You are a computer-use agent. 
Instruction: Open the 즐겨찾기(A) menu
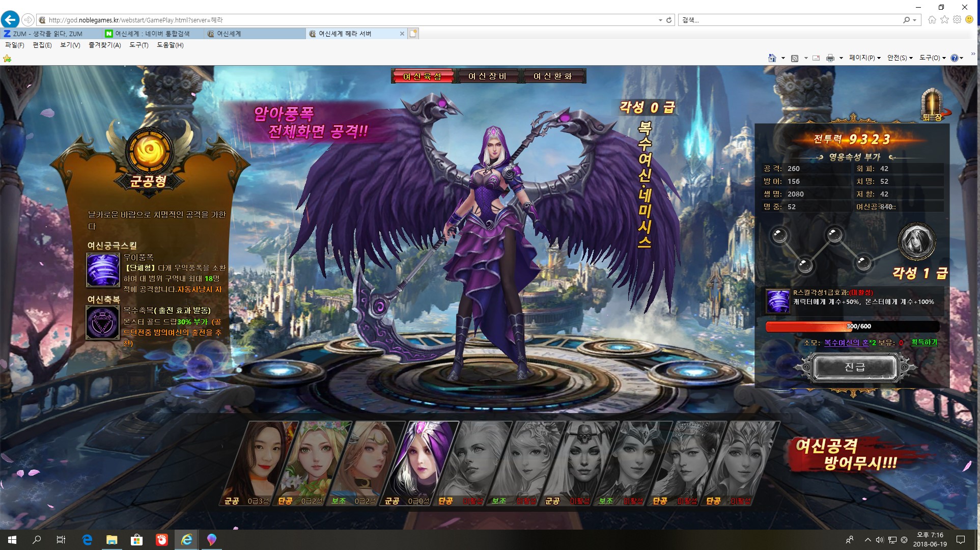pos(105,45)
